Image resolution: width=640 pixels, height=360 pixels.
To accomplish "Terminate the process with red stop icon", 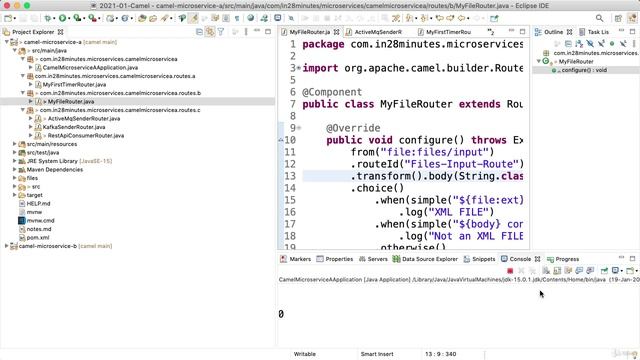I will click(x=510, y=271).
